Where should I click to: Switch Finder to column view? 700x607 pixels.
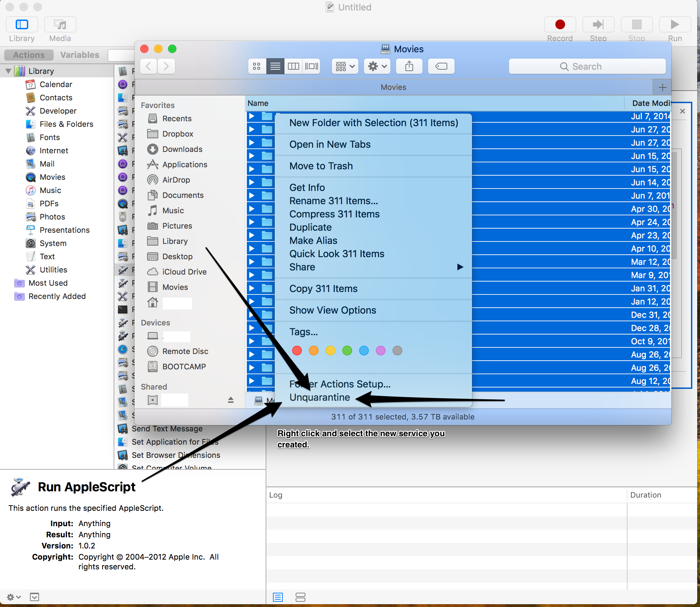click(x=293, y=66)
